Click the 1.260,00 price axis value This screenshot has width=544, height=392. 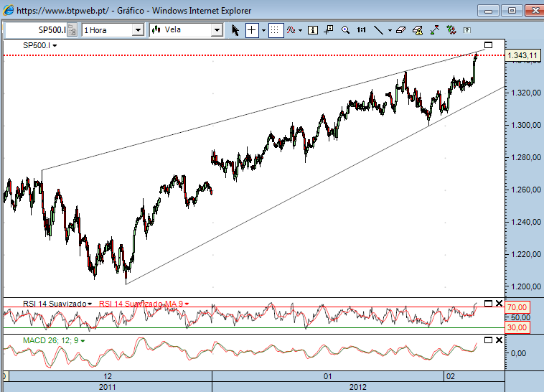pos(526,190)
